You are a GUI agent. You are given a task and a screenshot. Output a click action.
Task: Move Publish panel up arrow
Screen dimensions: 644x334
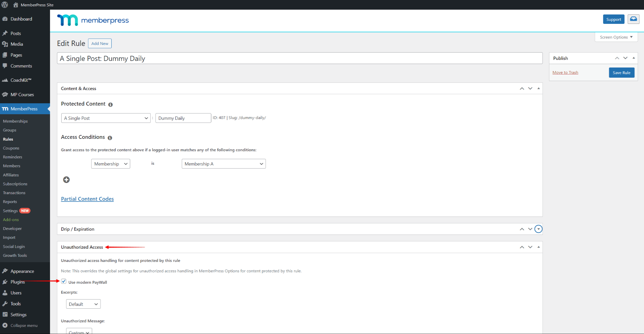617,58
